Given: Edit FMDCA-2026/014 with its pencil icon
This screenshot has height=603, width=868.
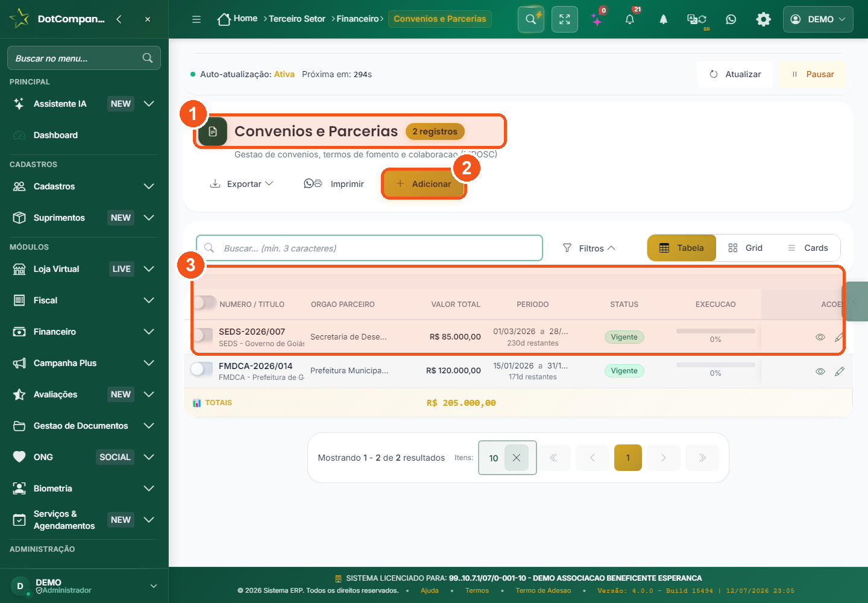Looking at the screenshot, I should tap(840, 371).
